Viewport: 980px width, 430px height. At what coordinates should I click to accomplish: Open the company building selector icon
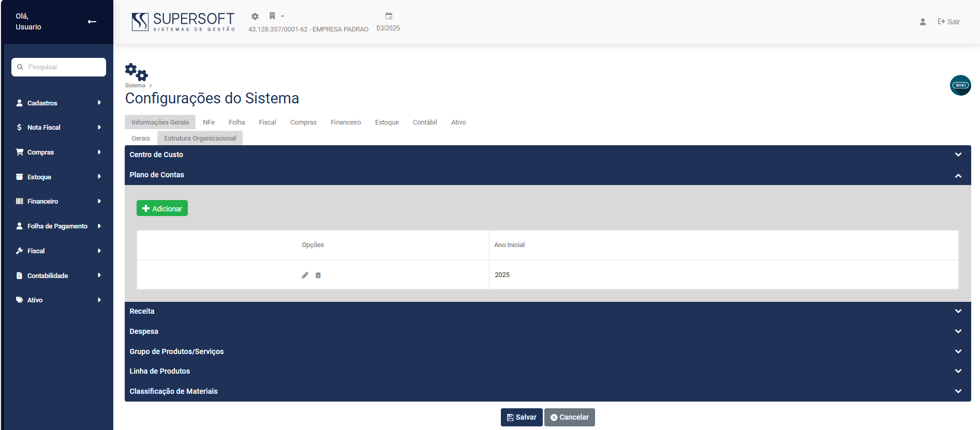coord(272,16)
